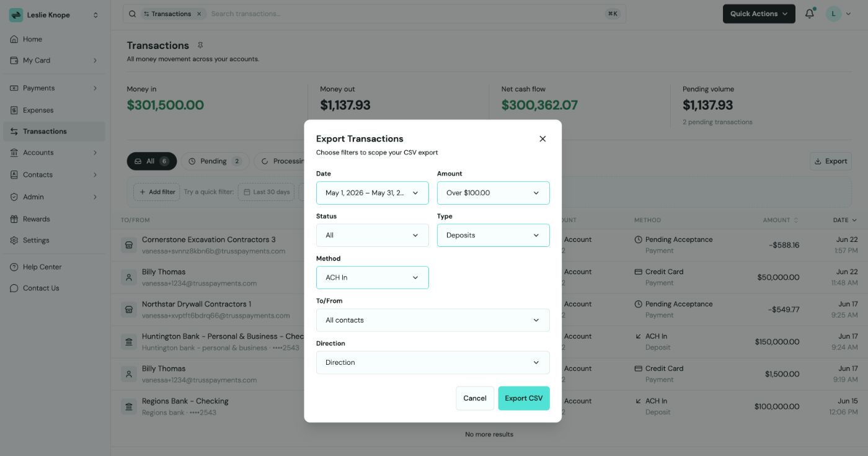Expand the Method dropdown showing ACH In
Screen dimensions: 868x456
tap(372, 277)
